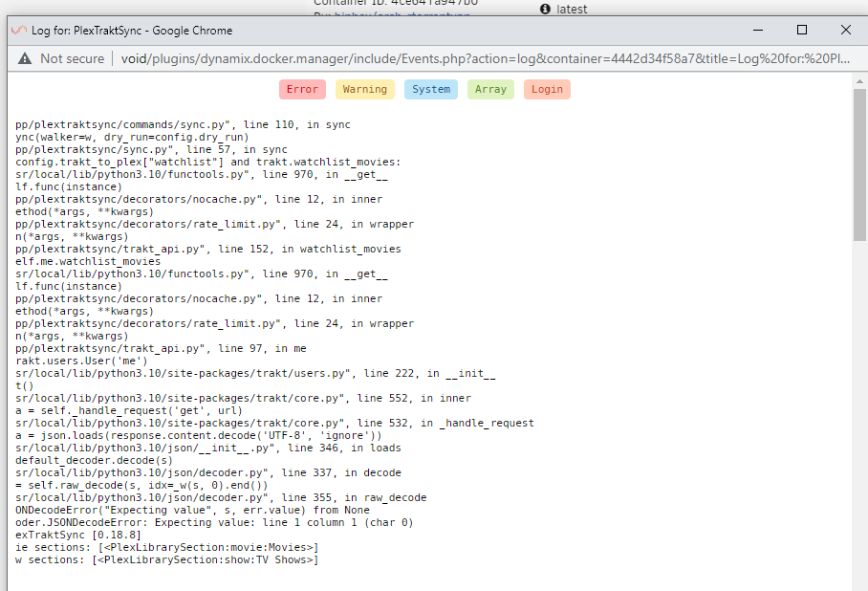Click the trakt_api.py line 97 in me entry
Screen dimensions: 868x591
pyautogui.click(x=161, y=348)
